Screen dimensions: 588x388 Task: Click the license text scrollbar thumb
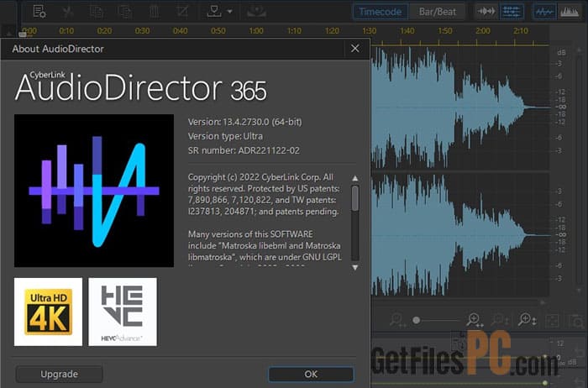tap(354, 198)
